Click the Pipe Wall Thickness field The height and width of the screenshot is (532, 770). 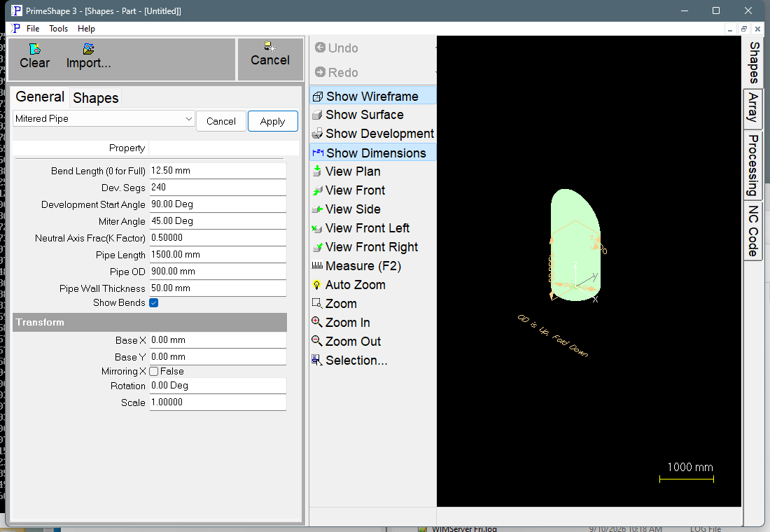pos(218,288)
